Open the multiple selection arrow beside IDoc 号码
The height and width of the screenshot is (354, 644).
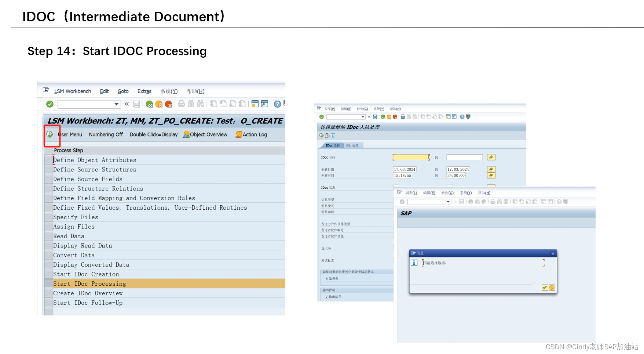point(491,157)
